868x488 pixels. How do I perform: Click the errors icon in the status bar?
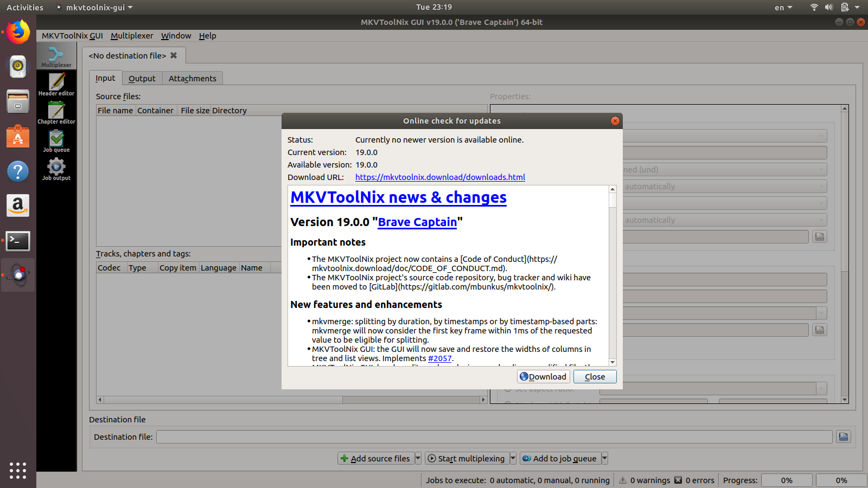click(x=678, y=480)
